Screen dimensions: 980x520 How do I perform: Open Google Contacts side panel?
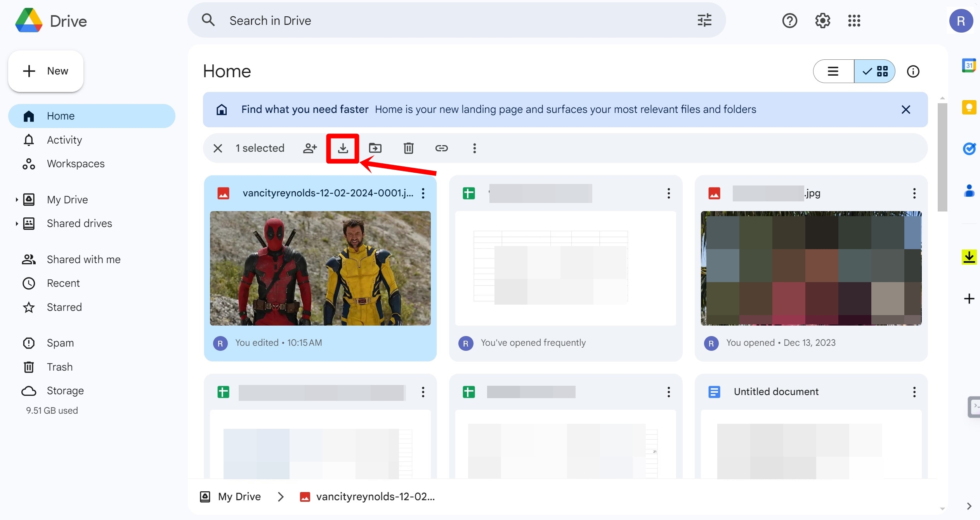(969, 191)
